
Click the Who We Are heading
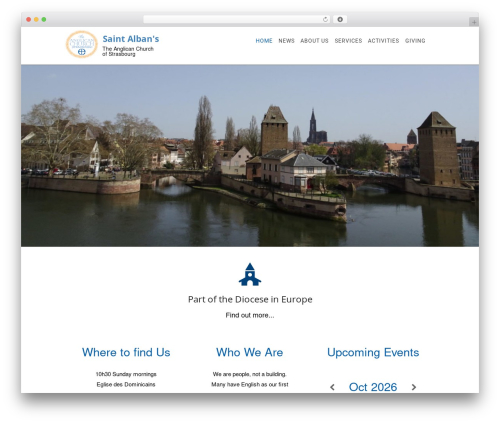[x=249, y=352]
